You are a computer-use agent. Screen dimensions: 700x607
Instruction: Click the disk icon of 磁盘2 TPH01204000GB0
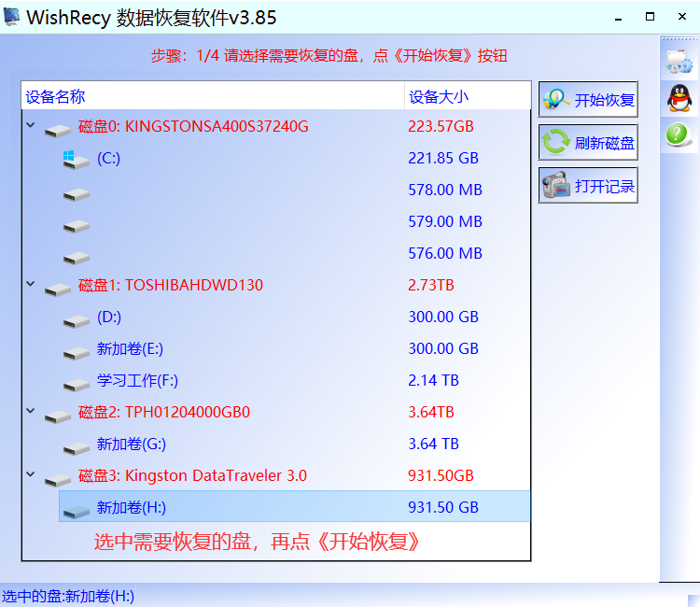coord(58,416)
